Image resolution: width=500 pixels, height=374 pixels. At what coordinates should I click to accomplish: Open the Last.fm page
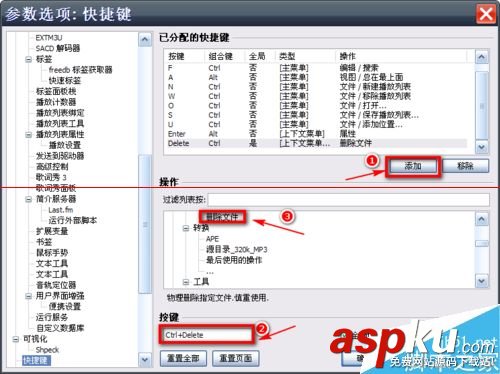60,210
